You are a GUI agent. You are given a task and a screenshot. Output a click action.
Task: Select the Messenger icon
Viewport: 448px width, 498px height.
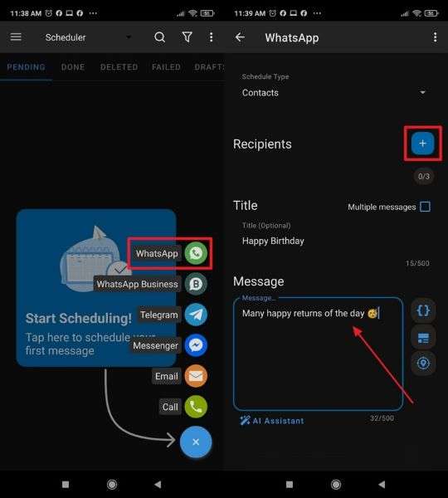(x=196, y=345)
